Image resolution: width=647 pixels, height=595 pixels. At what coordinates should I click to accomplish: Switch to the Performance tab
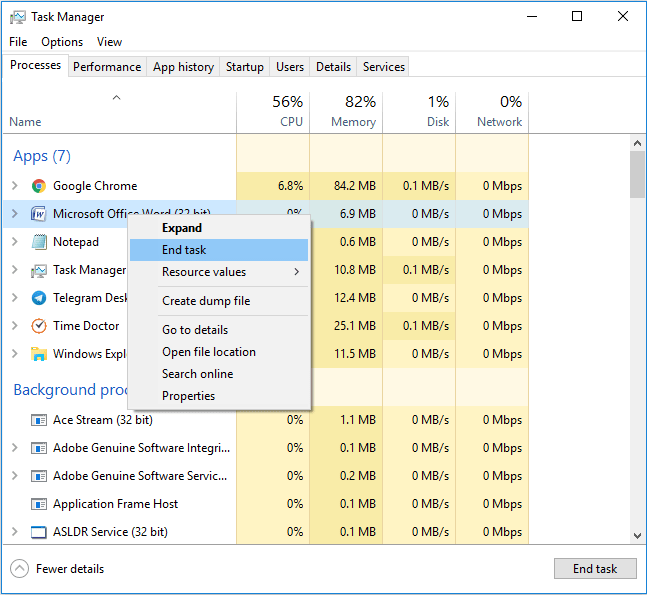(107, 67)
